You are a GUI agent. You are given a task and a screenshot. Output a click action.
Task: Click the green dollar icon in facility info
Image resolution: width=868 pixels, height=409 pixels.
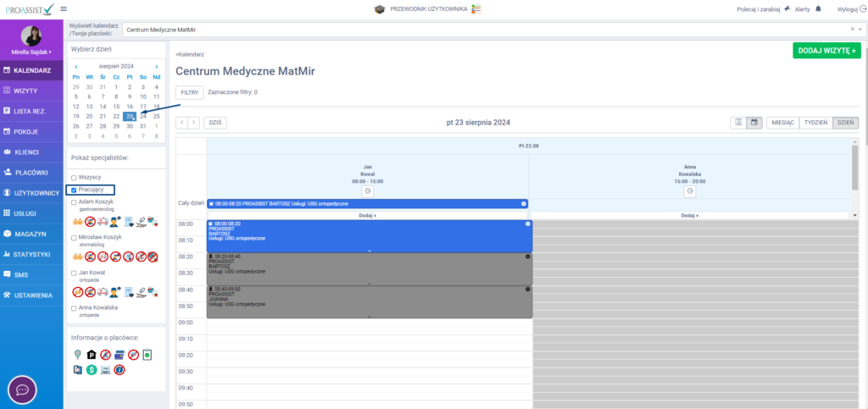point(91,370)
